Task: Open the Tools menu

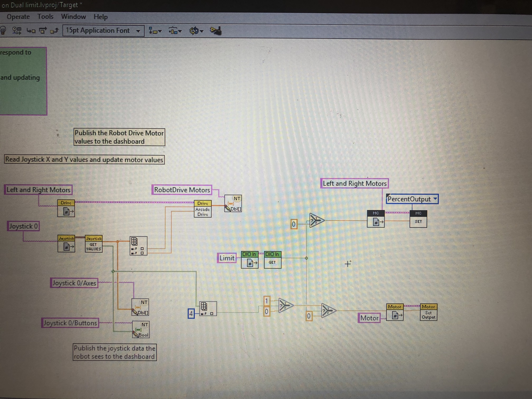Action: 45,17
